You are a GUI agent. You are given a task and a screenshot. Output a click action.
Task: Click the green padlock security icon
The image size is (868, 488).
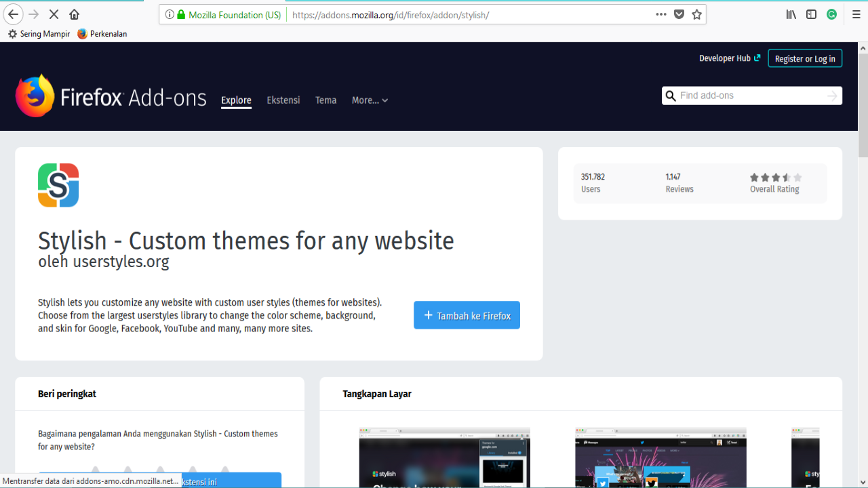coord(181,14)
